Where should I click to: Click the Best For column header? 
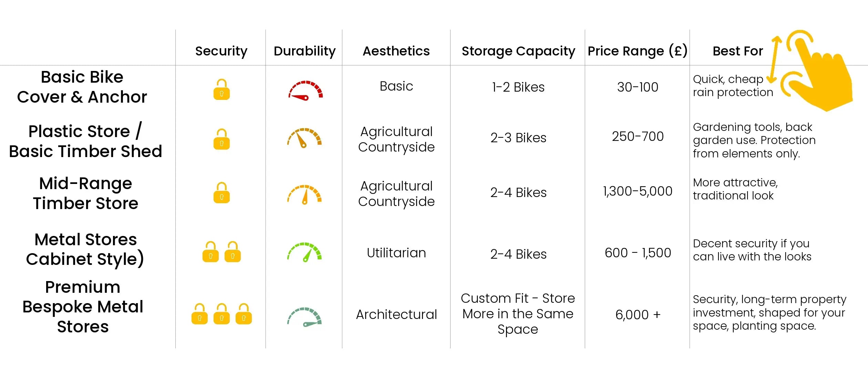click(x=738, y=51)
